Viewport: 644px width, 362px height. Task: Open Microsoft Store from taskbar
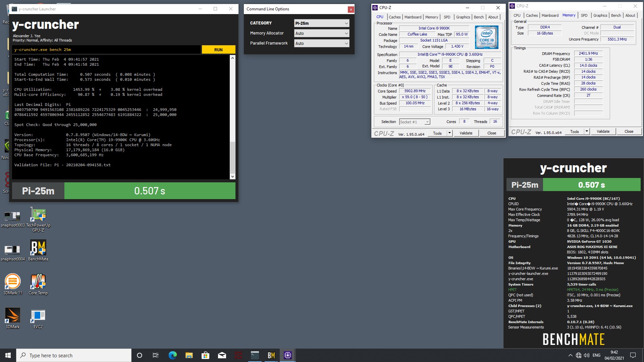point(205,355)
